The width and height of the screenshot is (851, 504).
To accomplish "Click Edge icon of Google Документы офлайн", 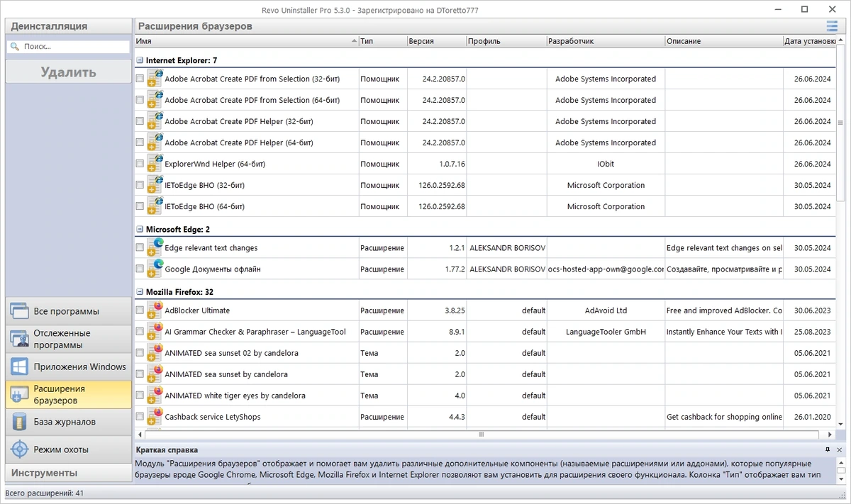I will pos(155,269).
